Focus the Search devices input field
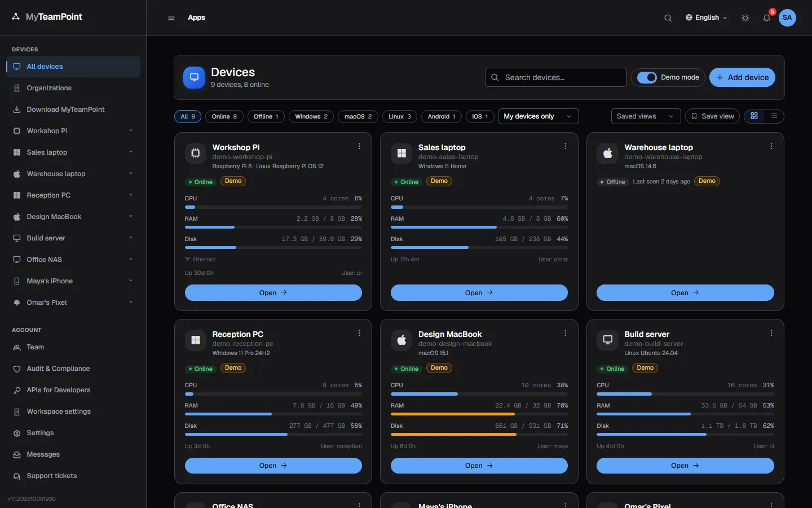The width and height of the screenshot is (812, 508). (556, 77)
